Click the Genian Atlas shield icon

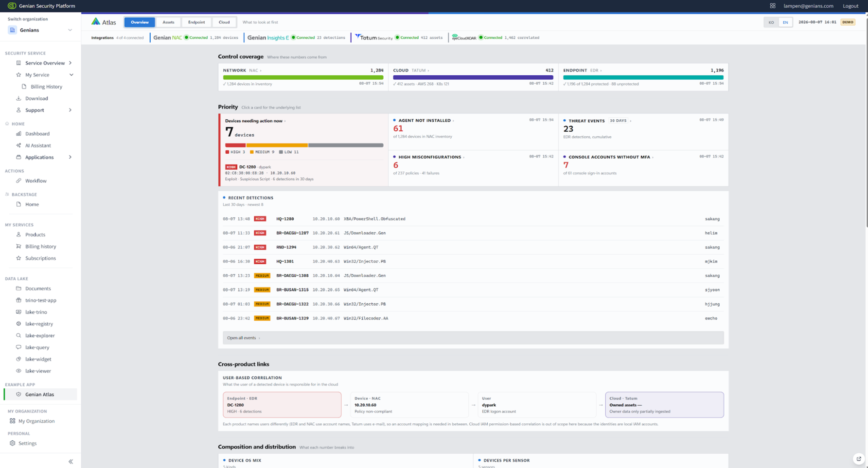pos(18,395)
